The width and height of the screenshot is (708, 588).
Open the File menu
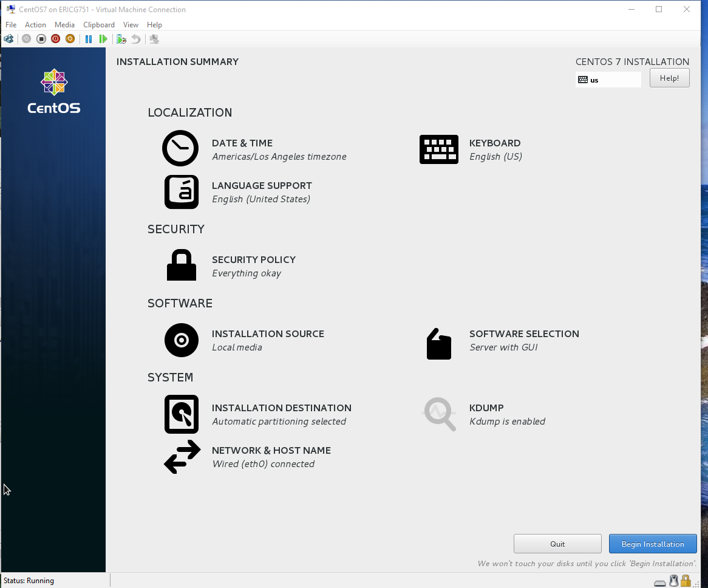pyautogui.click(x=11, y=25)
